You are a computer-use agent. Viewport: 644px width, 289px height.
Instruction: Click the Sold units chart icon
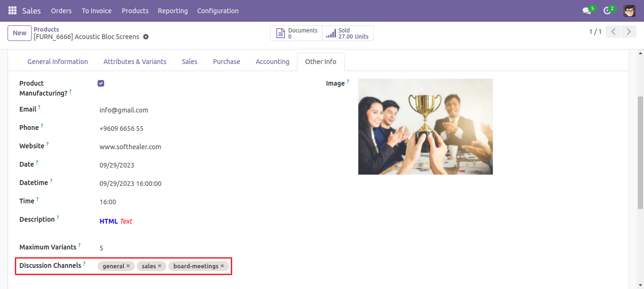[x=331, y=33]
